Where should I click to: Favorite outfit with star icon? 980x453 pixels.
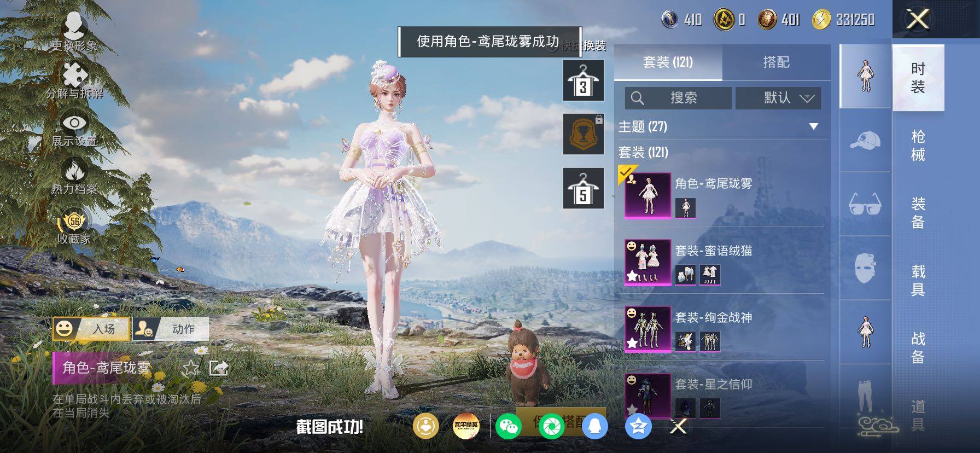coord(190,368)
